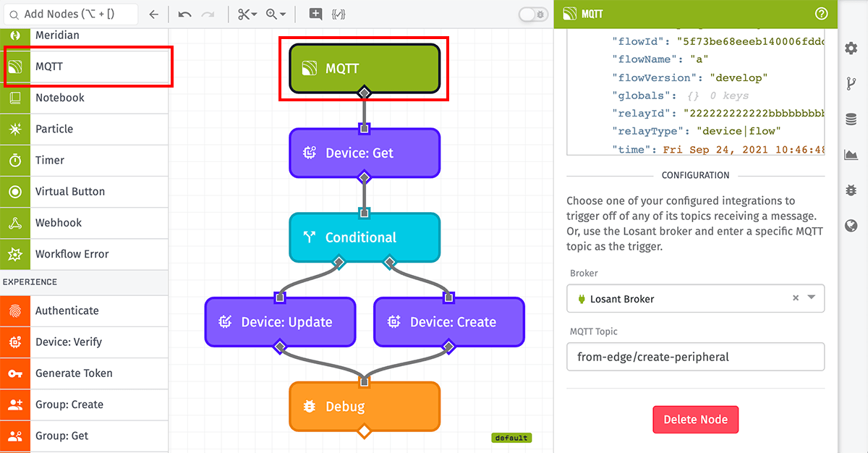Clear the Losant Broker selection
This screenshot has width=868, height=453.
pos(795,297)
